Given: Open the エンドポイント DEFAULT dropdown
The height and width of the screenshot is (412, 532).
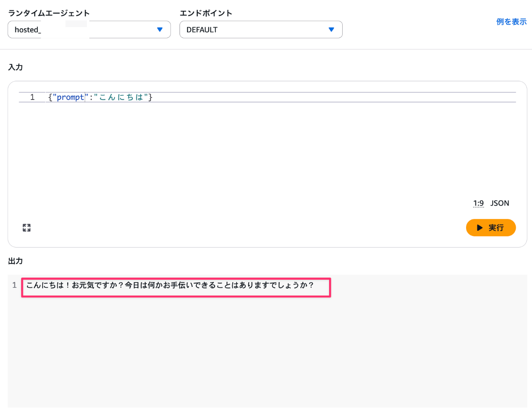Looking at the screenshot, I should click(x=260, y=29).
